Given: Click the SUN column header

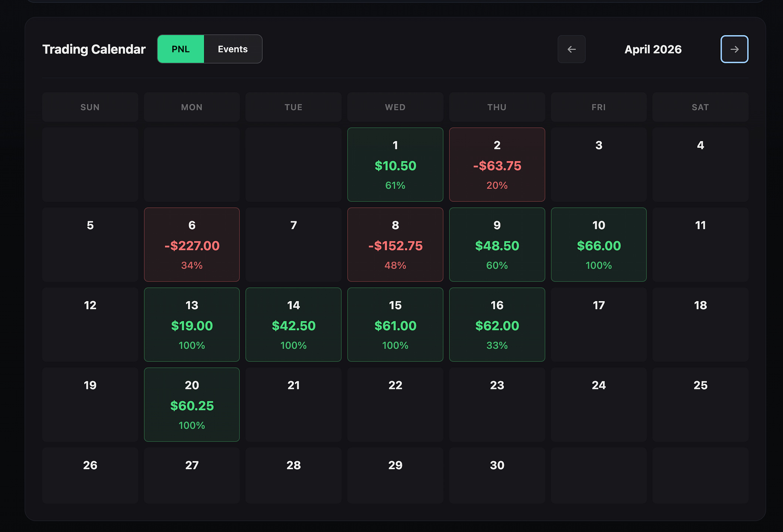Looking at the screenshot, I should click(x=90, y=107).
